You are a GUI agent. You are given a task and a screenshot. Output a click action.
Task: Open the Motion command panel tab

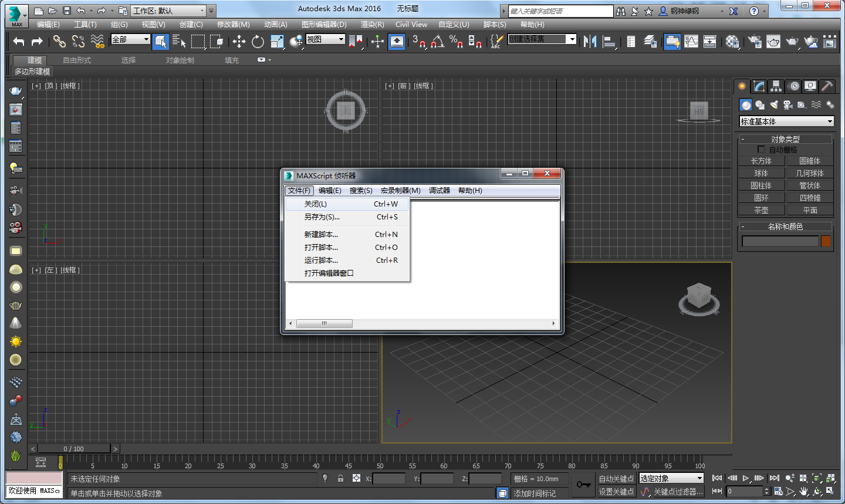click(x=793, y=86)
